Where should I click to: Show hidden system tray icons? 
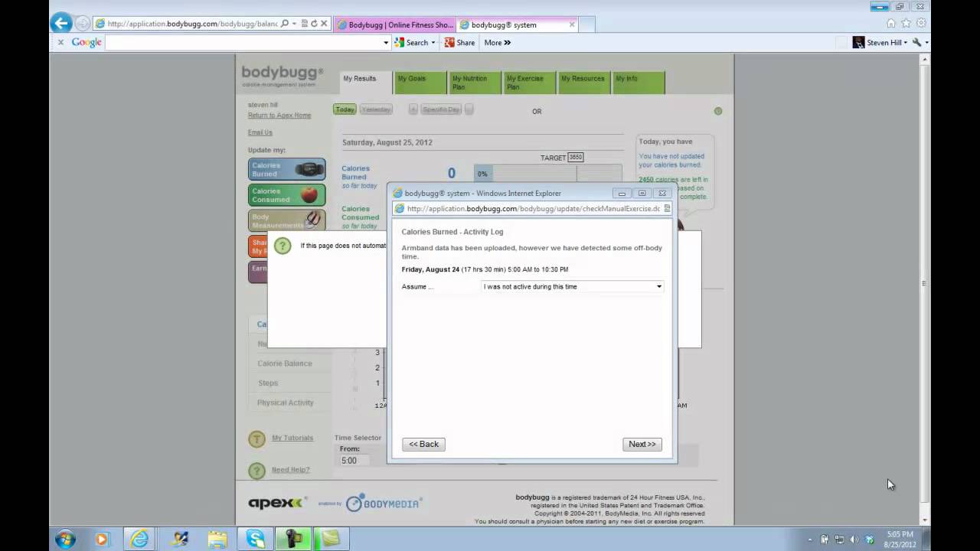[810, 540]
